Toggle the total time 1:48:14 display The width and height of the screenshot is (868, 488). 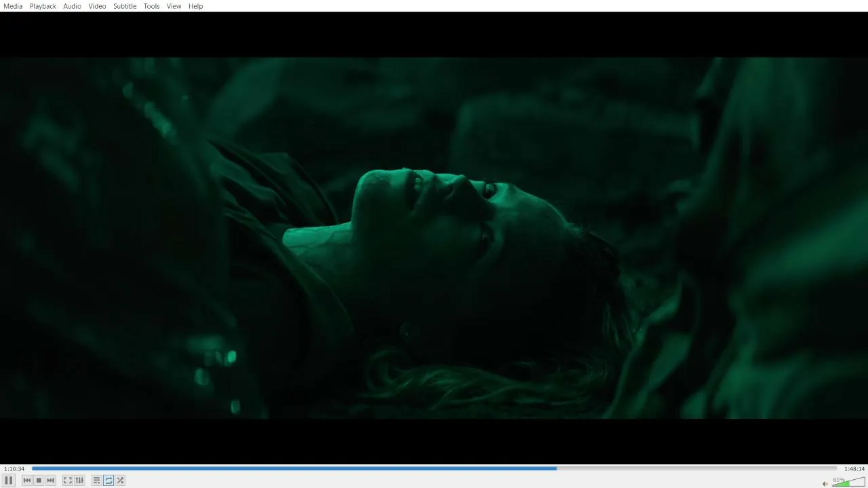(854, 469)
